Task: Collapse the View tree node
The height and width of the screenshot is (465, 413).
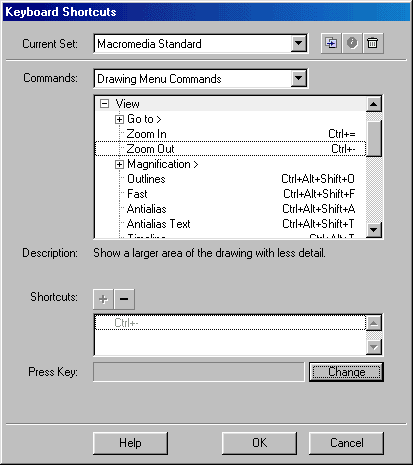Action: pos(104,104)
